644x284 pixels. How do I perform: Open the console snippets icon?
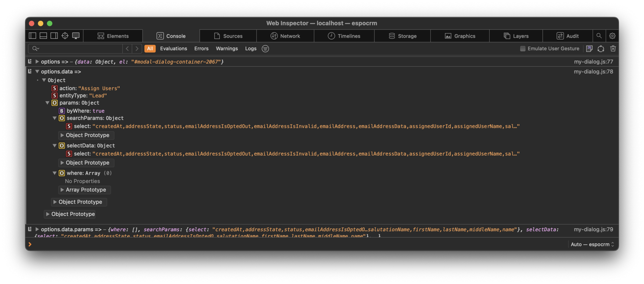point(589,48)
